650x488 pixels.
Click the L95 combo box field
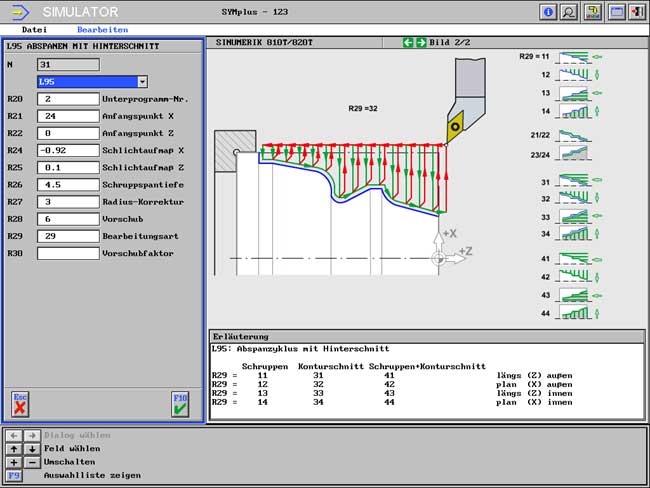(86, 82)
